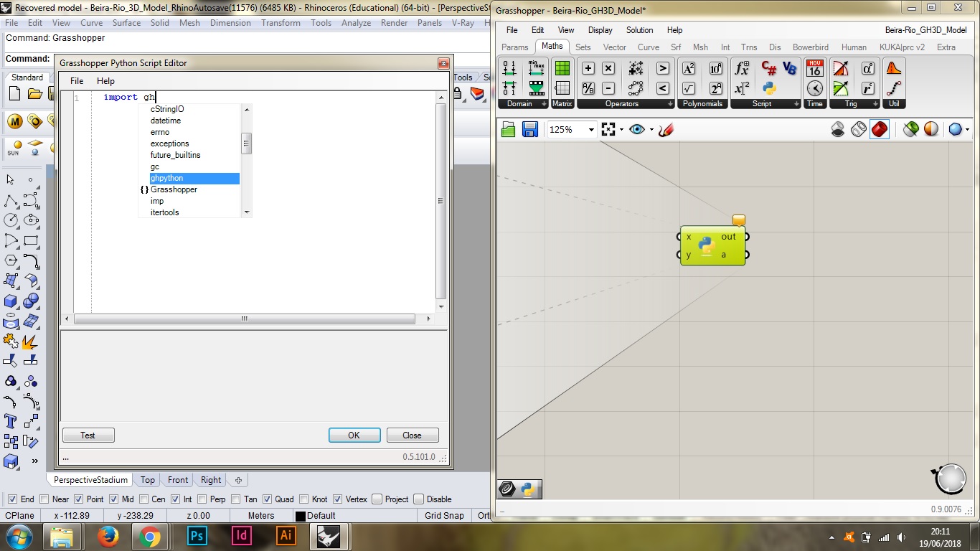Select the Addition operator component
This screenshot has height=551, width=980.
click(588, 69)
